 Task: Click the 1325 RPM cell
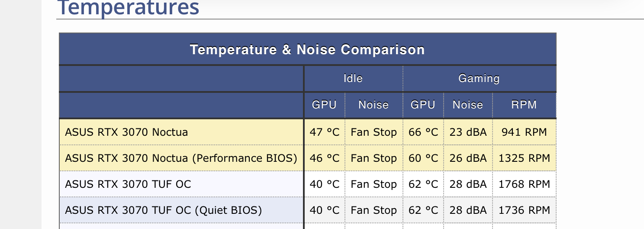pyautogui.click(x=524, y=158)
